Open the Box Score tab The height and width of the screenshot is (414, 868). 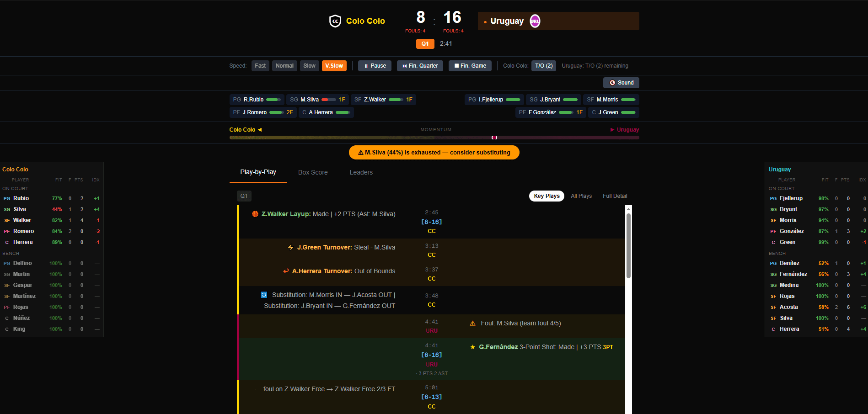(313, 172)
